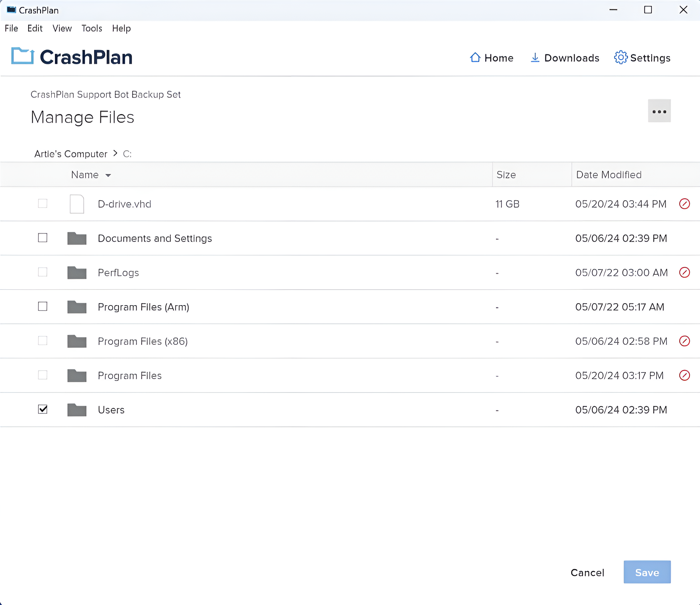Click the red excluded icon for D-drive.vhd
Viewport: 700px width, 605px height.
684,204
